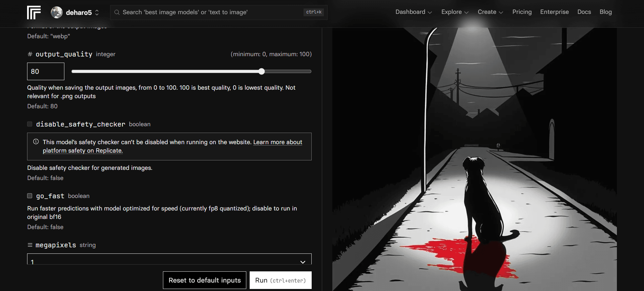The image size is (644, 291).
Task: Click Reset to default inputs
Action: pos(205,280)
